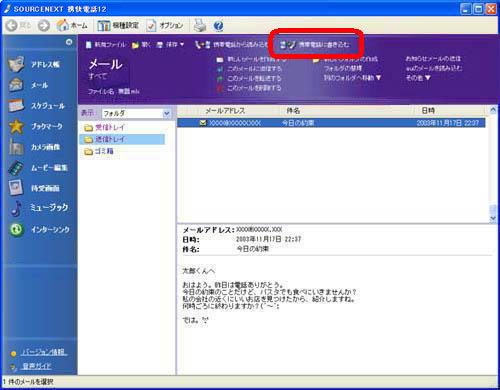
Task: Open 機種設定 model settings
Action: [x=118, y=25]
